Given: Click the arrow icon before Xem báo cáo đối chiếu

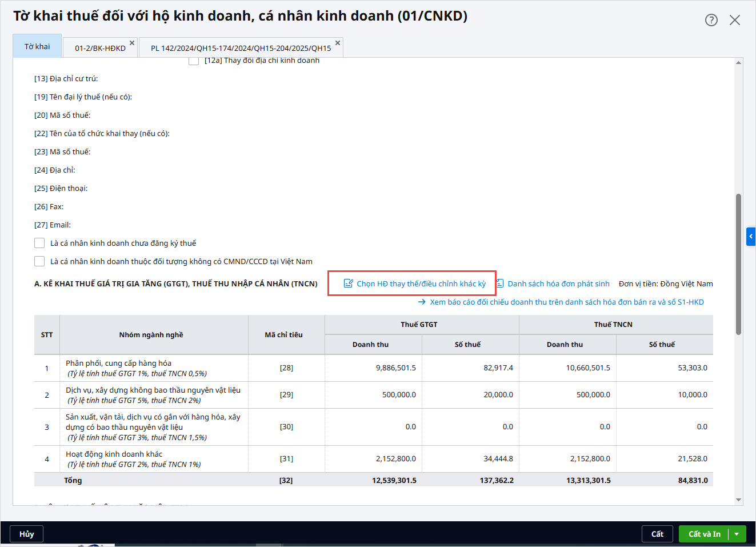Looking at the screenshot, I should 422,302.
